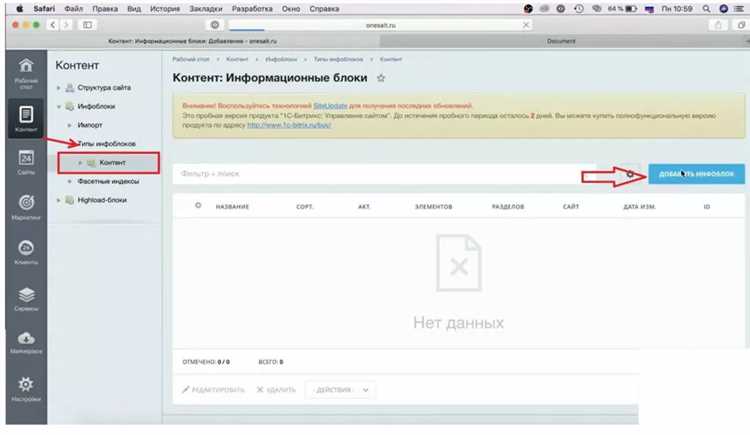This screenshot has width=750, height=435.
Task: Open the Вид menu
Action: click(134, 9)
